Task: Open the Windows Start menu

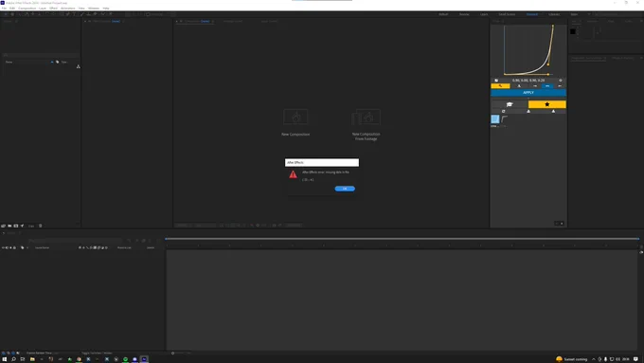Action: tap(5, 359)
